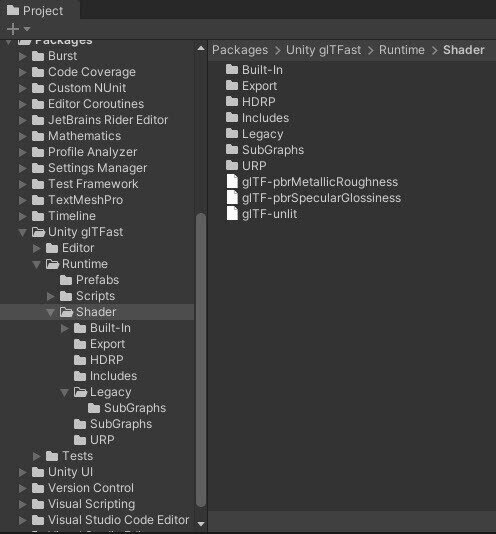Viewport: 496px width, 534px height.
Task: Select HDRP folder icon in right pane
Action: (x=232, y=101)
